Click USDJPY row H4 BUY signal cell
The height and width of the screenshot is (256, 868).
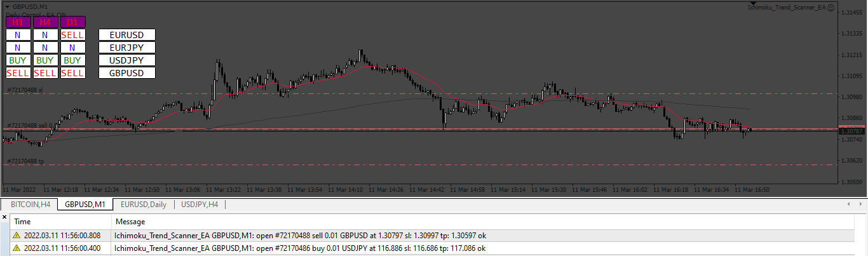click(45, 60)
